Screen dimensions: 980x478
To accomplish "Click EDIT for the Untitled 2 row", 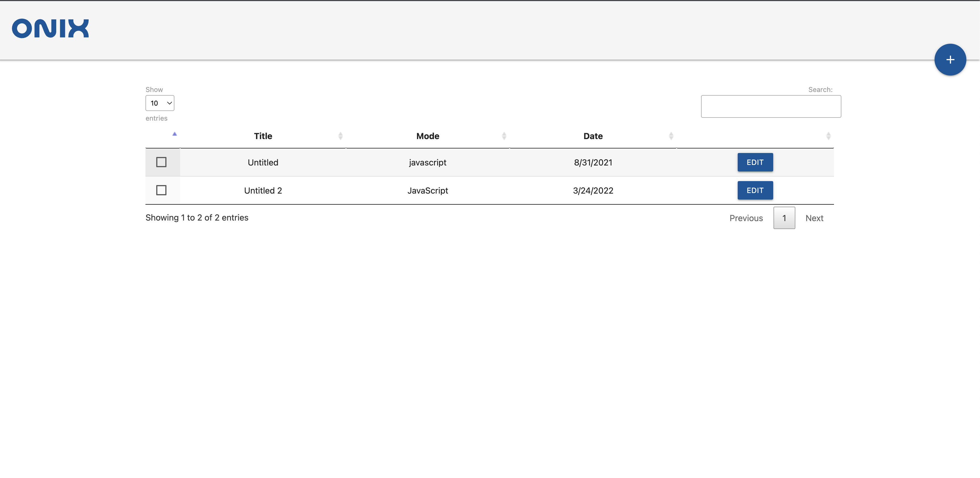I will 755,190.
